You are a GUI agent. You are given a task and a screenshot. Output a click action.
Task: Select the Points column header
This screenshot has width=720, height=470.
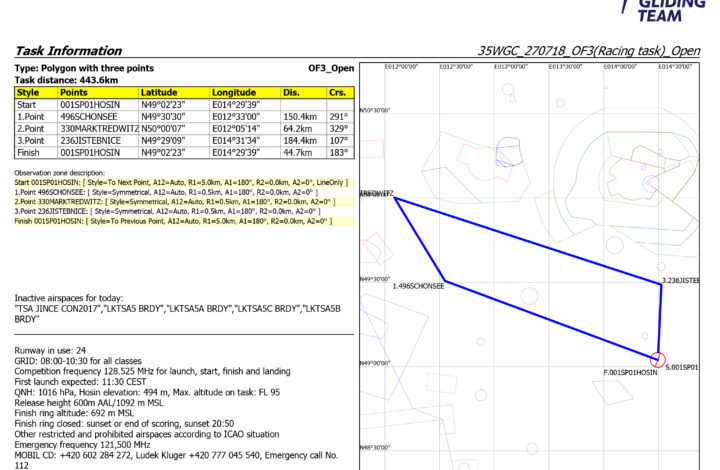point(77,92)
